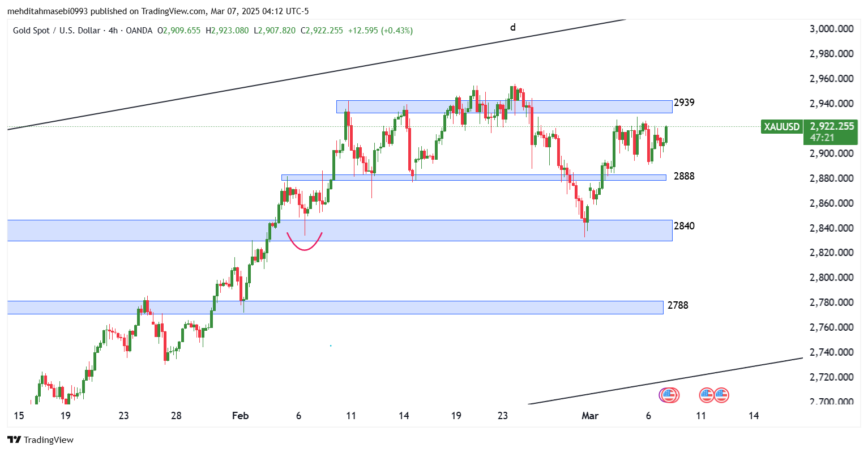
Task: Click the 'd' wave label near upper trendline
Action: pyautogui.click(x=513, y=27)
